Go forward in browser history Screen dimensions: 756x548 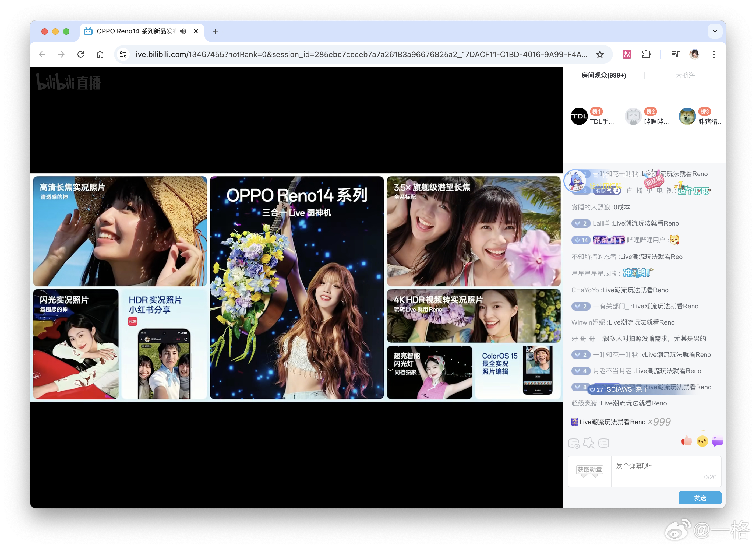(x=61, y=54)
